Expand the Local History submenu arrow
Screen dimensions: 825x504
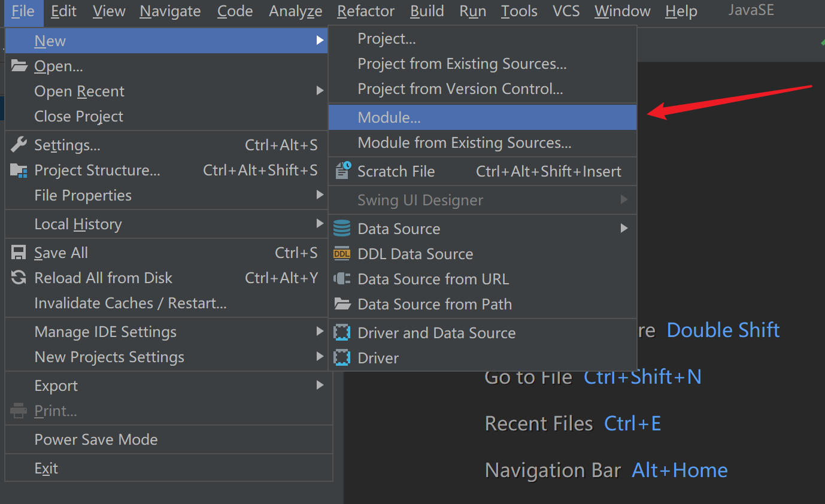coord(320,224)
